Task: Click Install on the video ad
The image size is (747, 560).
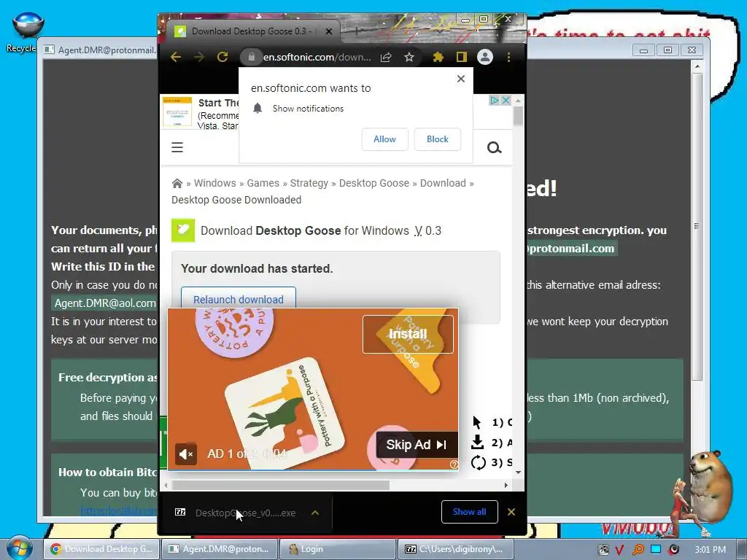Action: (408, 334)
